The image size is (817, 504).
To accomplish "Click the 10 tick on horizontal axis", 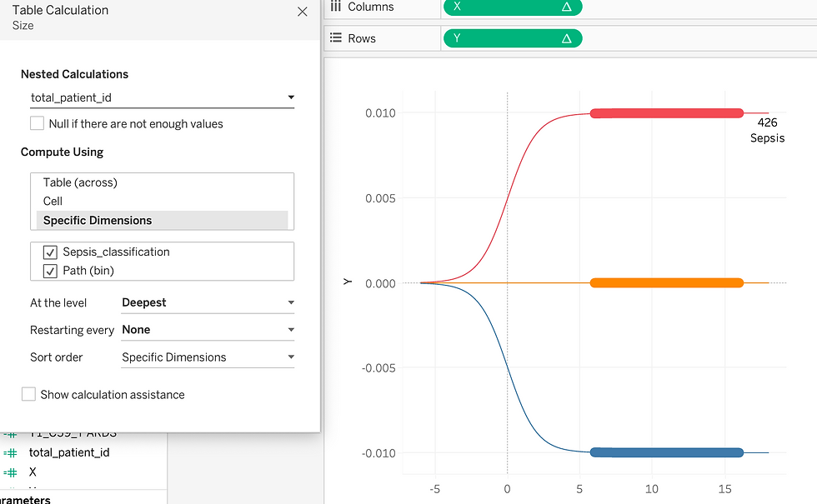I will [652, 489].
